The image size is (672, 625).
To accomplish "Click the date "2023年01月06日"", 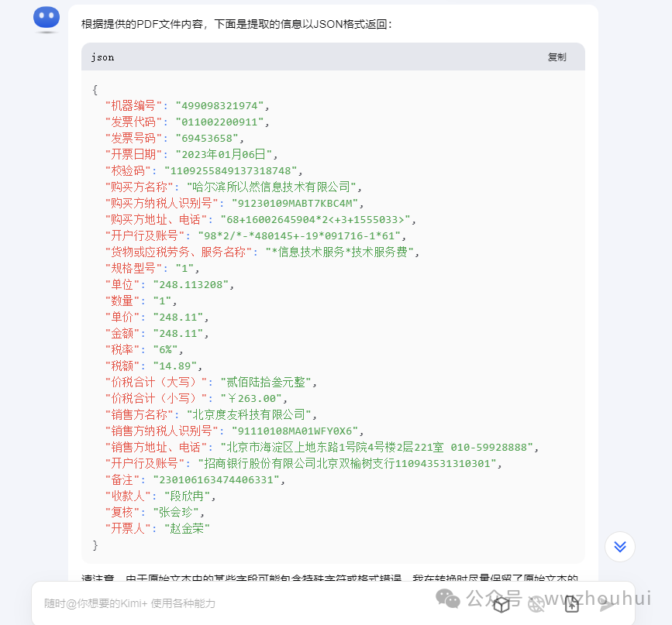I will tap(224, 155).
